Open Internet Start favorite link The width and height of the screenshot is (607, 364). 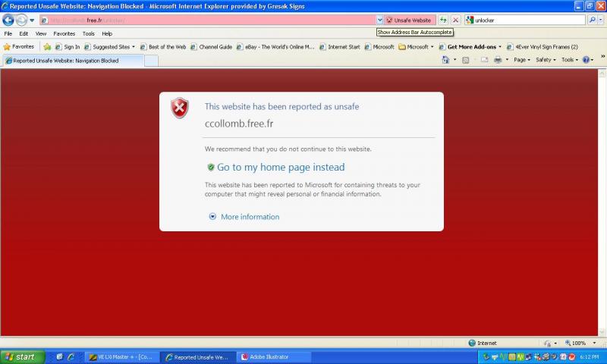(x=340, y=47)
